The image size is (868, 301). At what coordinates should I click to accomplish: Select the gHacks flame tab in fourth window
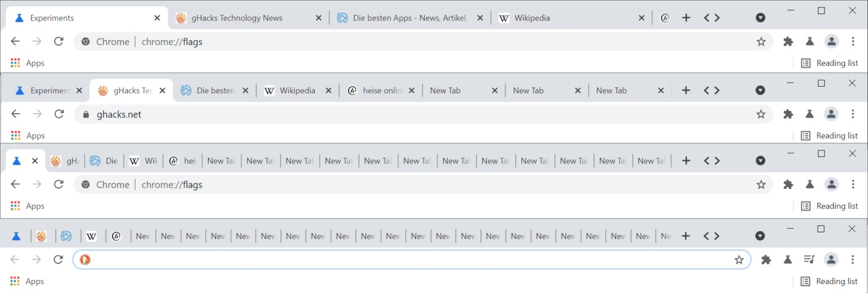coord(41,236)
